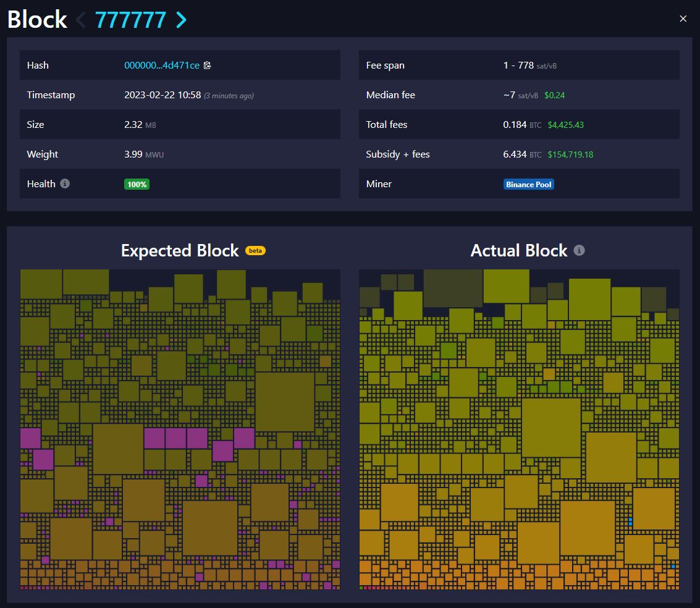Go to the previous block arrow
The width and height of the screenshot is (700, 608).
coord(81,20)
